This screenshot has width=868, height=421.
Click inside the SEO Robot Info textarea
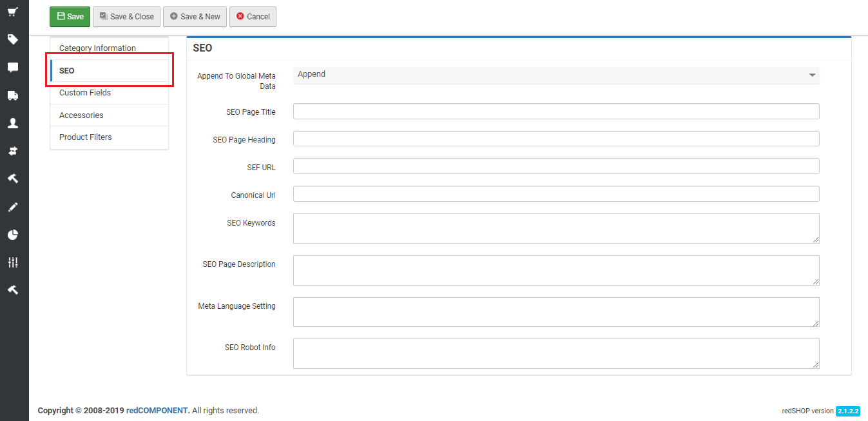556,353
